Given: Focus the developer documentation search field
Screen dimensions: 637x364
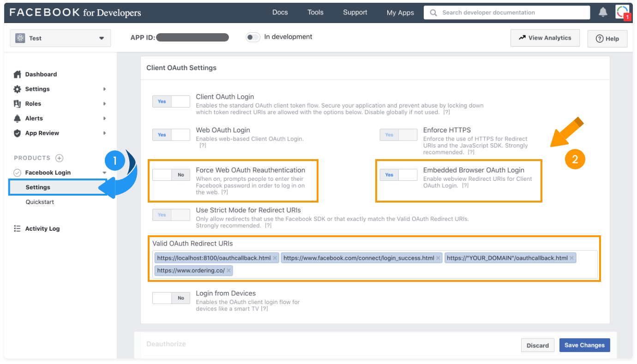Looking at the screenshot, I should click(x=507, y=12).
